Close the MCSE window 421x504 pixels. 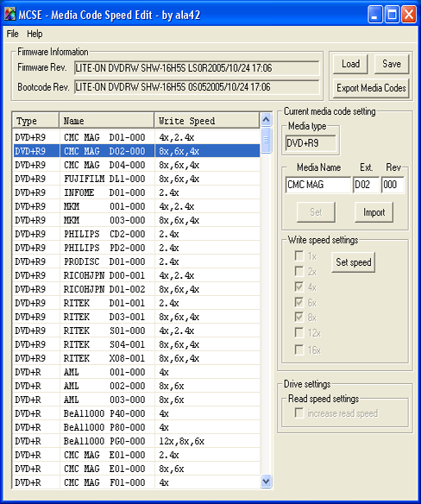409,15
